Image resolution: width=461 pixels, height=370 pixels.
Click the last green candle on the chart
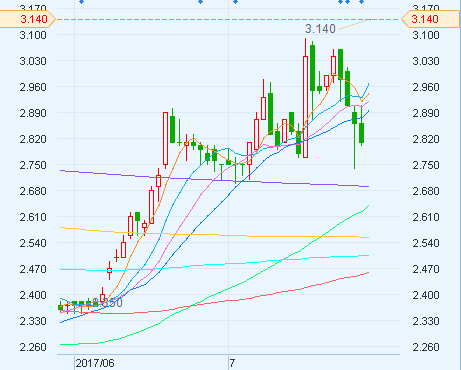point(362,133)
